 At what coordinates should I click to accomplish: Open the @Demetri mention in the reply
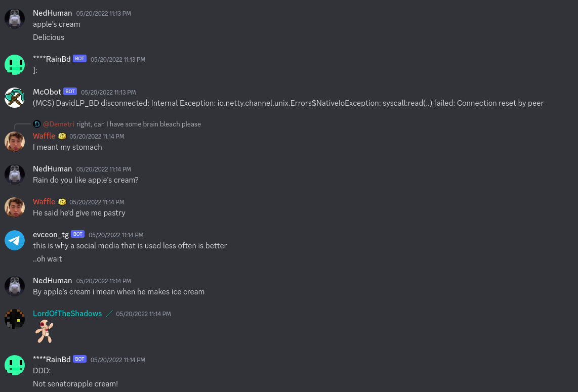pyautogui.click(x=59, y=124)
